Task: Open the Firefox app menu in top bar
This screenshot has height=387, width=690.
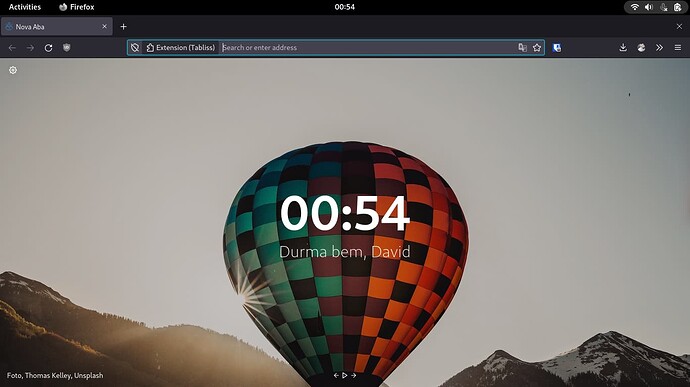Action: [x=77, y=7]
